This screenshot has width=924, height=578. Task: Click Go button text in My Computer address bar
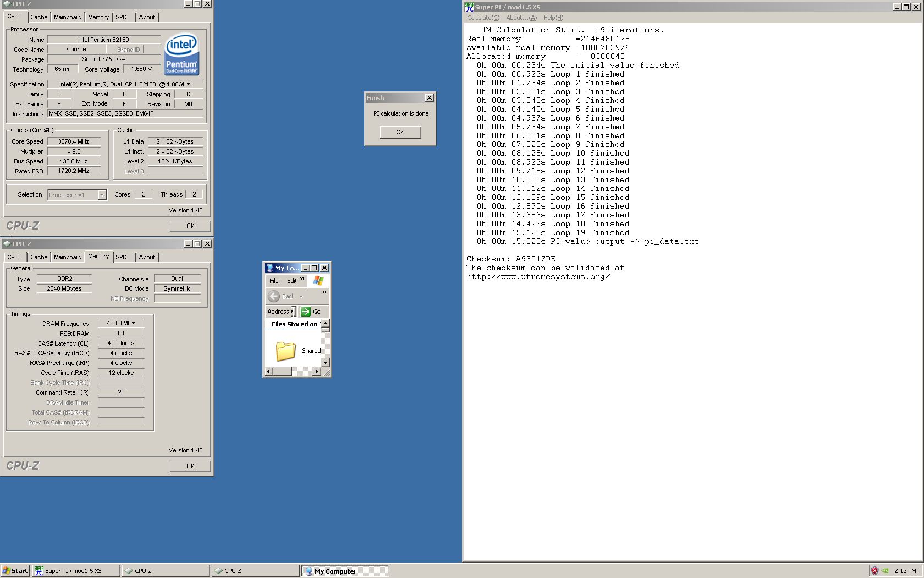[317, 312]
